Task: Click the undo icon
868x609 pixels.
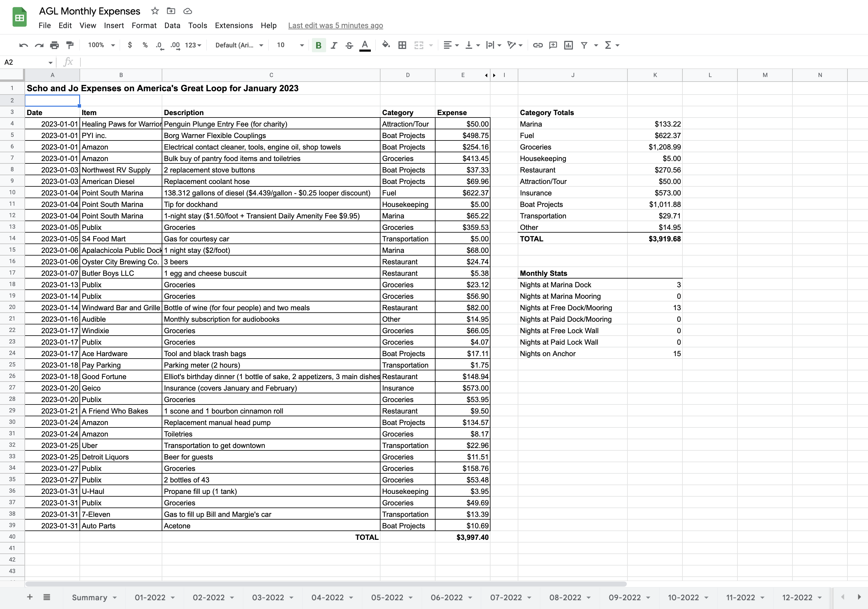Action: pyautogui.click(x=24, y=45)
